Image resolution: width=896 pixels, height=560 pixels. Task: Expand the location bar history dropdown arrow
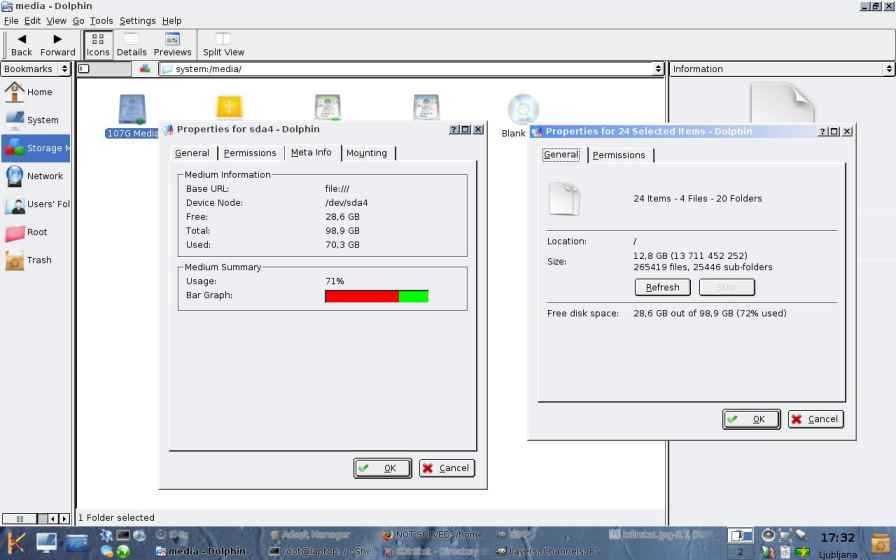click(x=658, y=69)
